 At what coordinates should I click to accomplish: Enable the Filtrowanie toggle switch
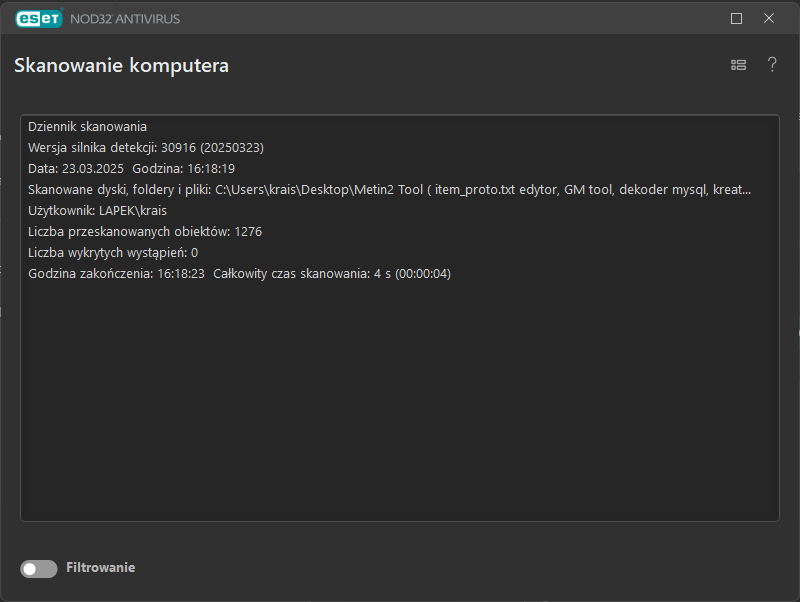[39, 568]
